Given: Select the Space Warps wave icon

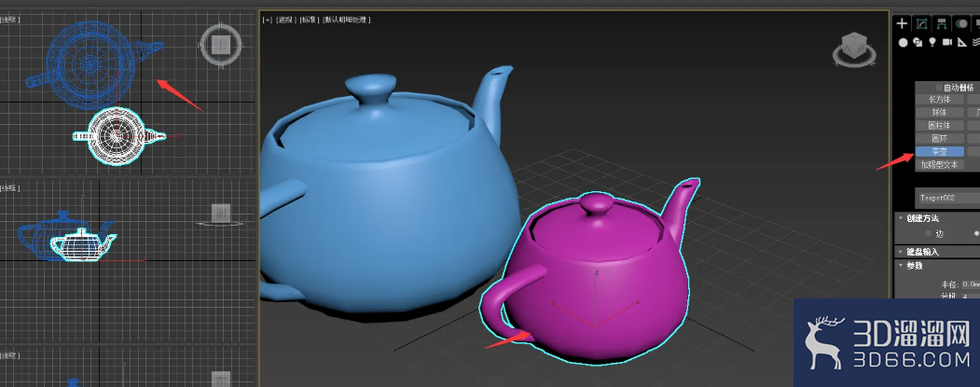Looking at the screenshot, I should [975, 43].
